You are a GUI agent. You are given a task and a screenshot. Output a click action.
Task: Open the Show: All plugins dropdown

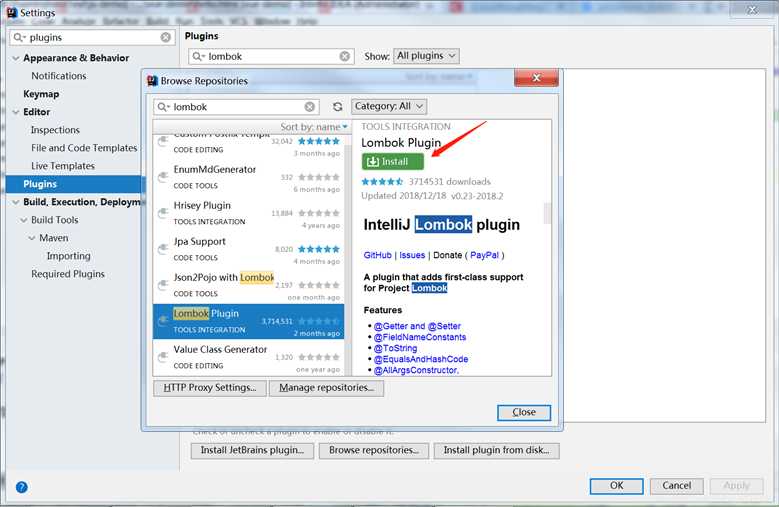pos(426,56)
